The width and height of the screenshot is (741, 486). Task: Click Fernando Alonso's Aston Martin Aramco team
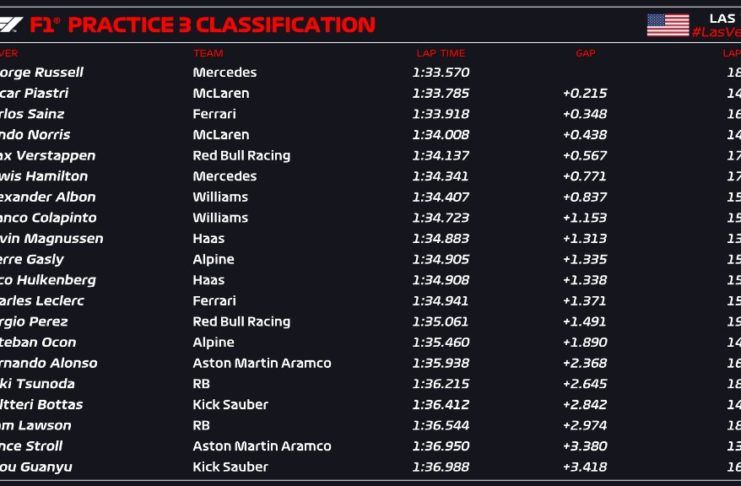pyautogui.click(x=261, y=363)
